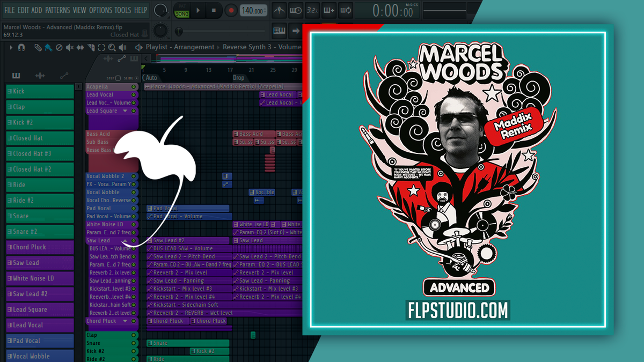Image resolution: width=644 pixels, height=362 pixels.
Task: Select the Paint brush tool in the playlist toolbar
Action: tap(48, 47)
